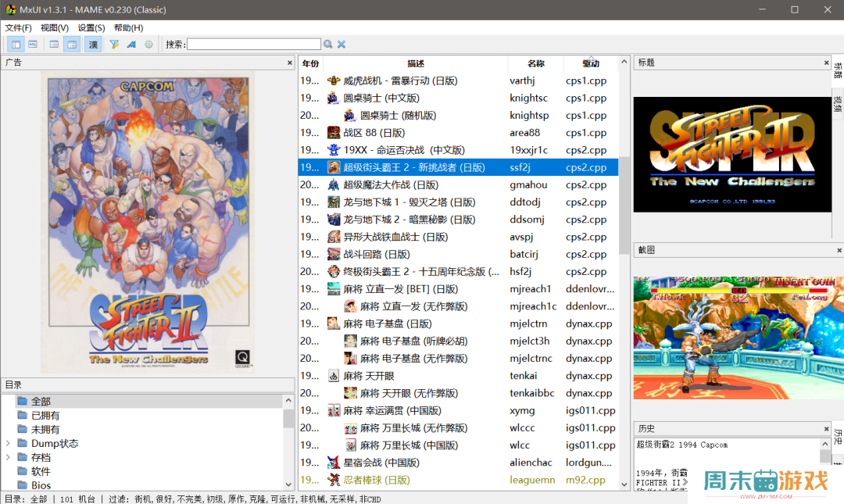844x504 pixels.
Task: Close the 广告 flyer panel
Action: click(x=288, y=63)
